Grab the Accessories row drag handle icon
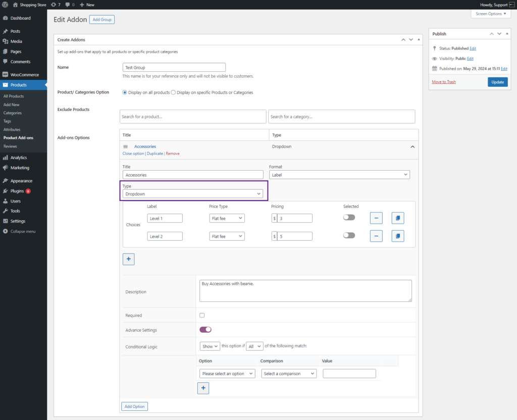 [125, 146]
